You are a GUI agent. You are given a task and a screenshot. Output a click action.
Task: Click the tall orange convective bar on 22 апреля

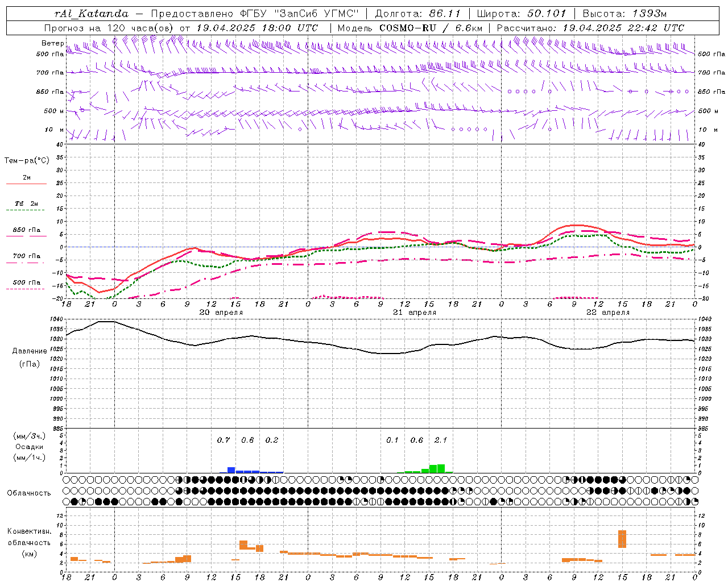pyautogui.click(x=622, y=539)
